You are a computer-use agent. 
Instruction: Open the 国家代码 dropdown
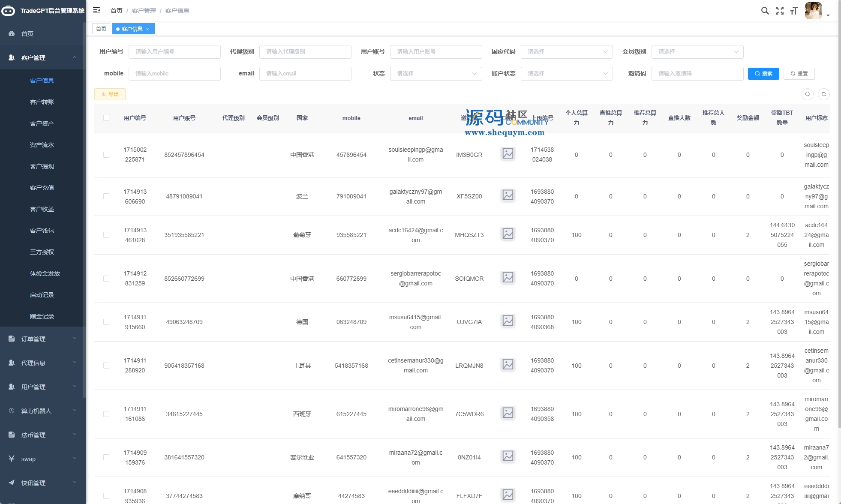pos(567,51)
